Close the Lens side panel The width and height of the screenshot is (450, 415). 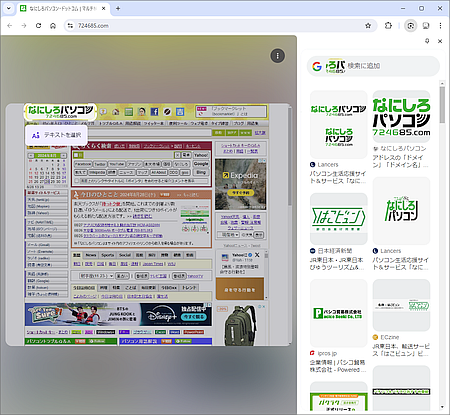pyautogui.click(x=440, y=41)
